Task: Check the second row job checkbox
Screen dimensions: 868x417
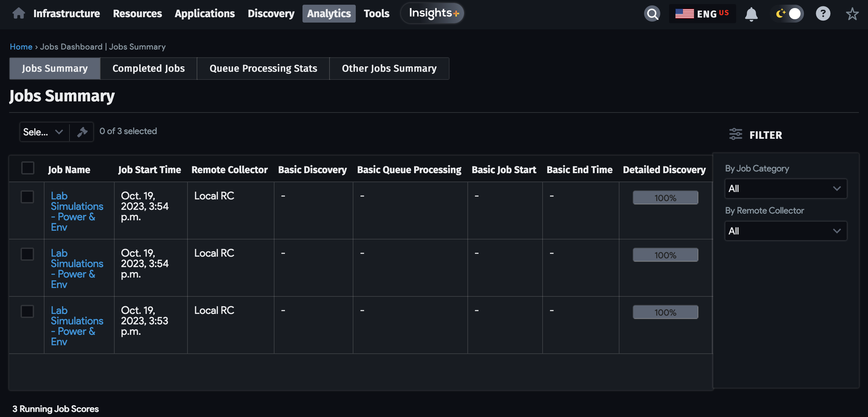Action: (x=27, y=254)
